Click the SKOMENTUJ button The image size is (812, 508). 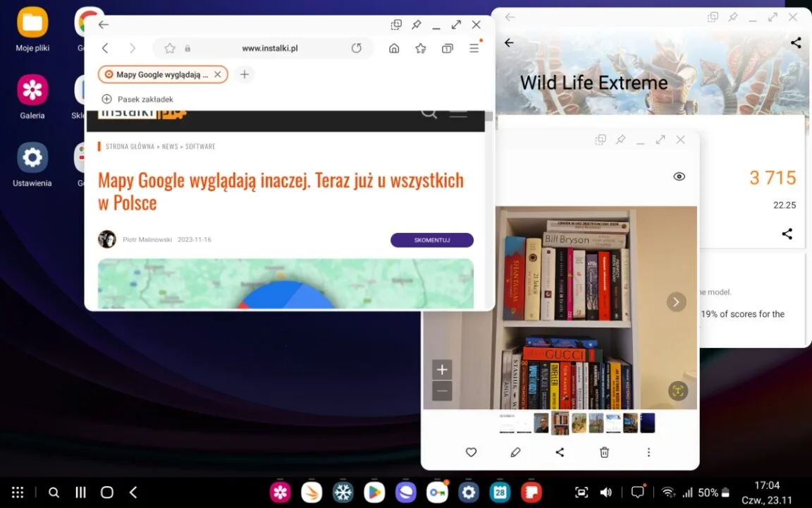click(431, 240)
